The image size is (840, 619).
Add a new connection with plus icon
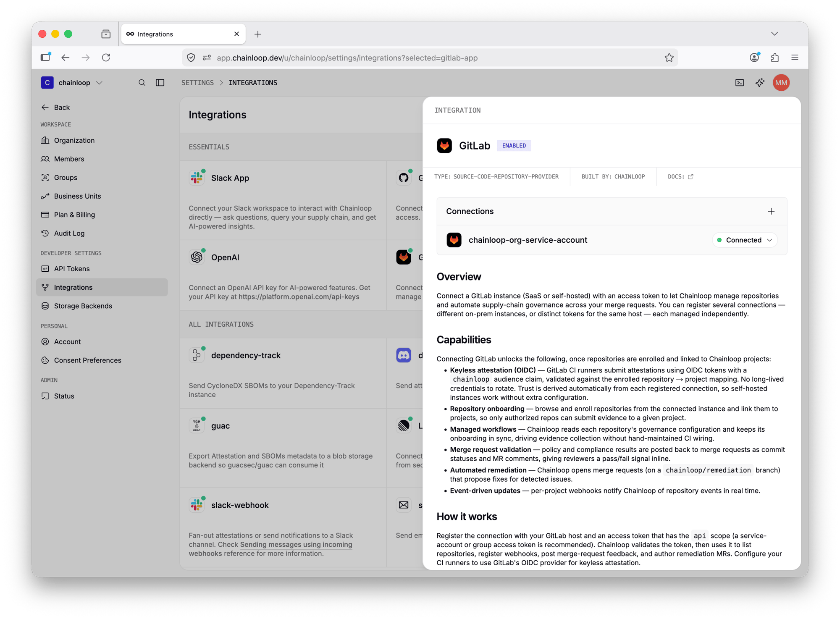click(x=771, y=211)
